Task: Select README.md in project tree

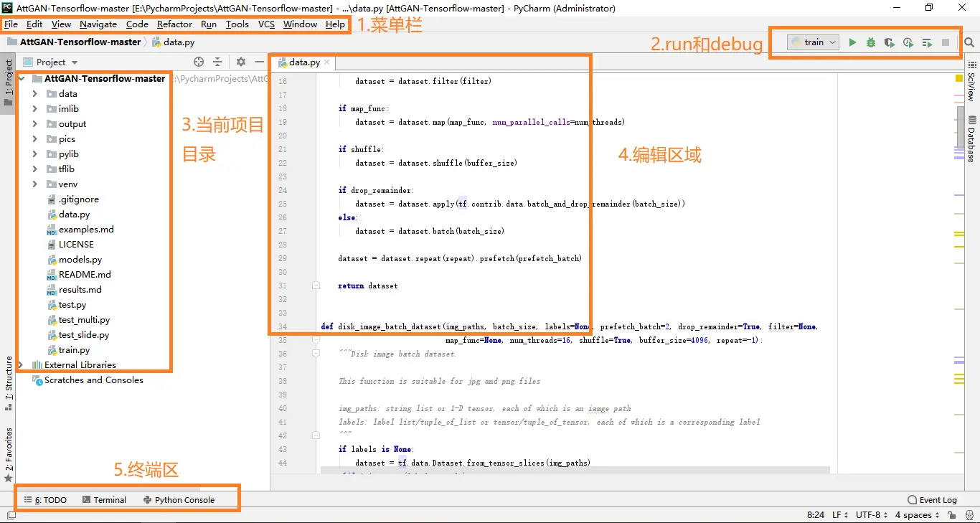Action: (x=85, y=275)
